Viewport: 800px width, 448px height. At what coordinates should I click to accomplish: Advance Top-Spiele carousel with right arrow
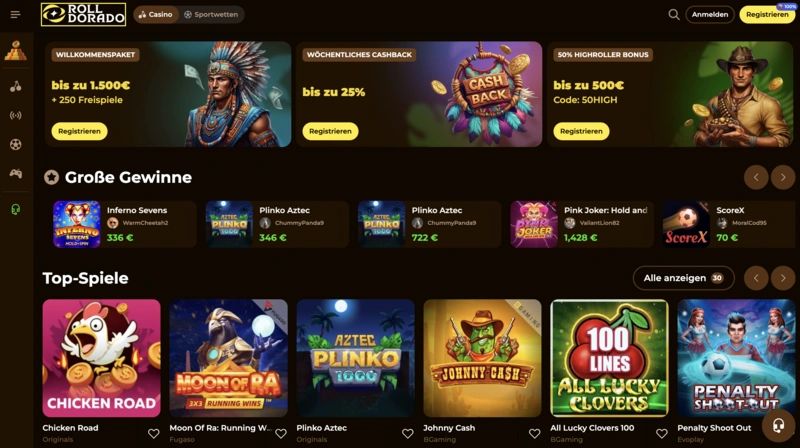point(783,278)
